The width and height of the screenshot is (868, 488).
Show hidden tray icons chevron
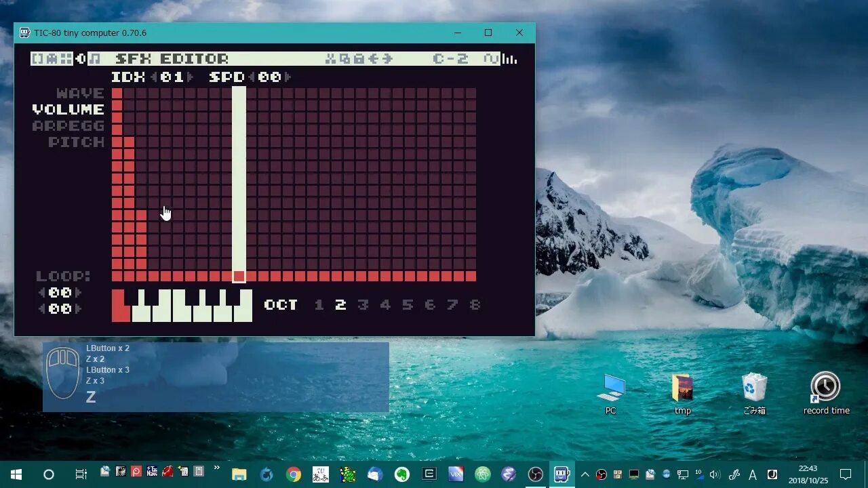[x=585, y=474]
